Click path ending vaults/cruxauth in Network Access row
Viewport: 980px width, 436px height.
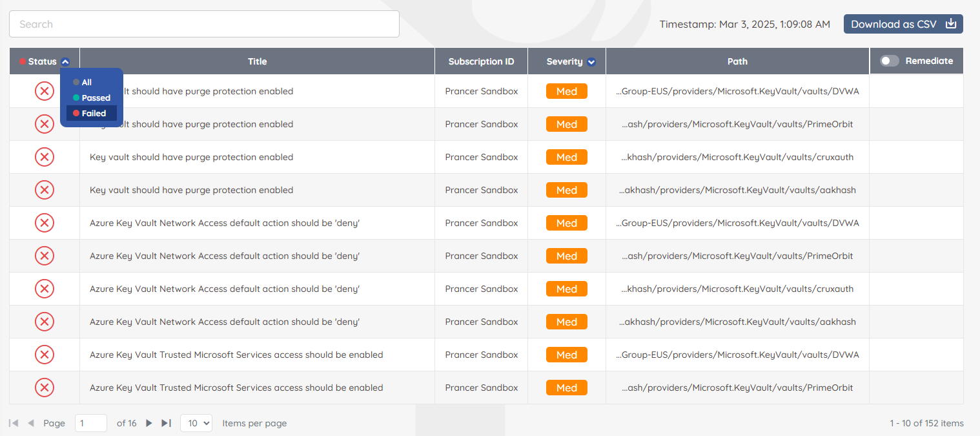pos(737,289)
